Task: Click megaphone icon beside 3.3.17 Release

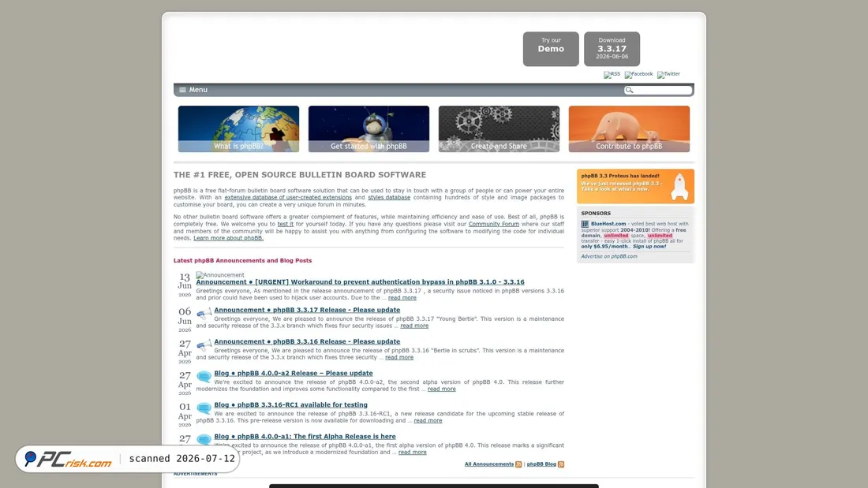Action: click(x=204, y=314)
